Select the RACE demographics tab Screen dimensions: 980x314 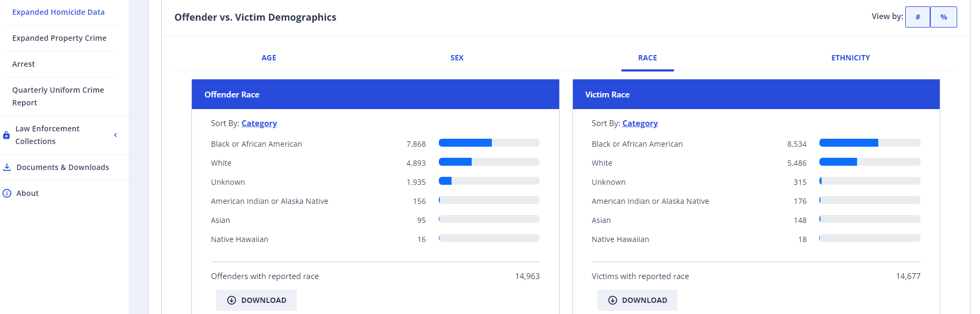pos(648,58)
